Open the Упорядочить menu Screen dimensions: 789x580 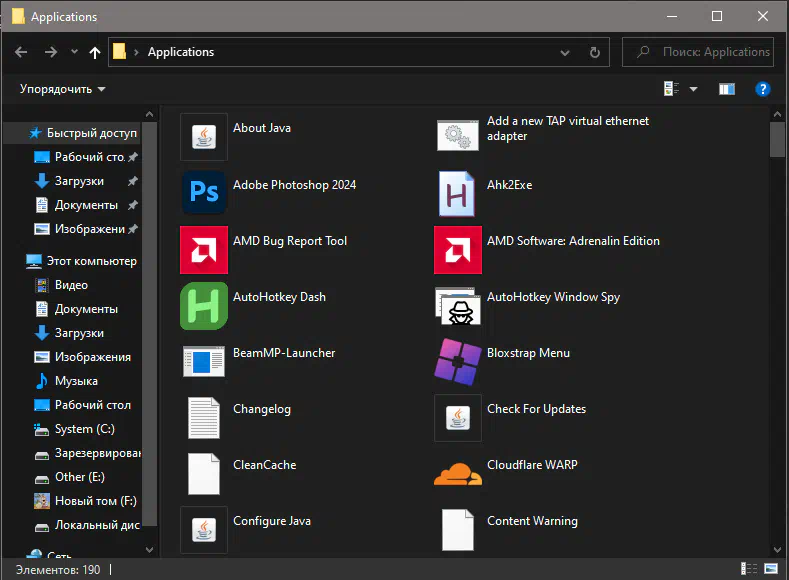click(x=62, y=89)
